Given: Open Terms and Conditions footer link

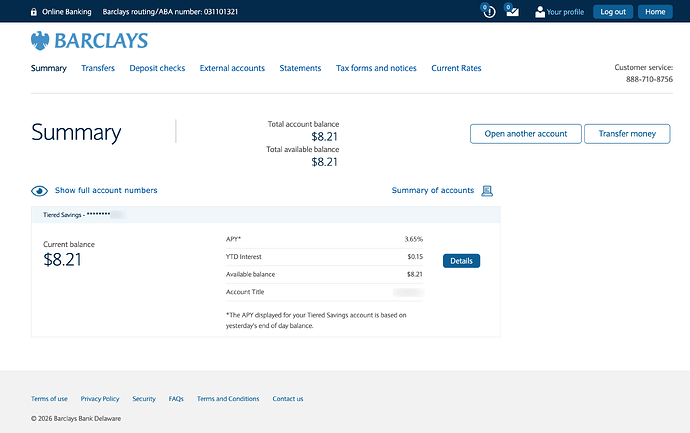Looking at the screenshot, I should 228,399.
